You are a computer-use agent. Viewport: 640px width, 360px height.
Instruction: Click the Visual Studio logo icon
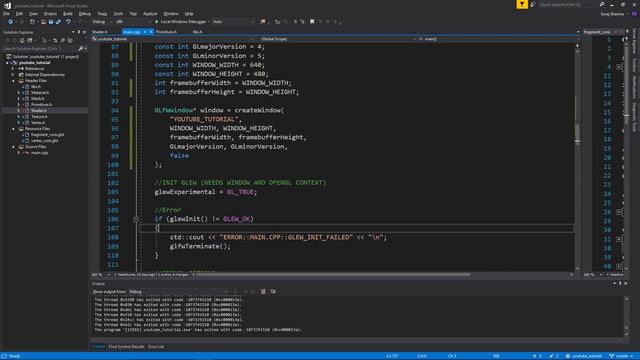click(x=7, y=5)
